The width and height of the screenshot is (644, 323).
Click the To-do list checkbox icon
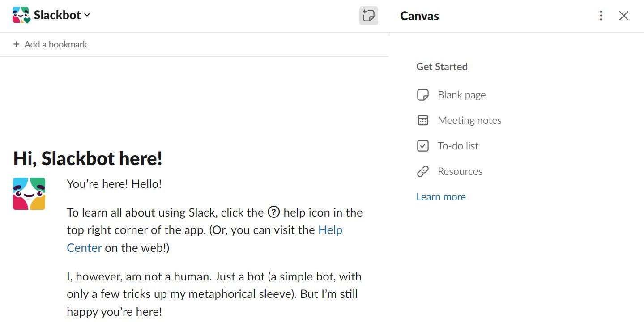pyautogui.click(x=423, y=146)
